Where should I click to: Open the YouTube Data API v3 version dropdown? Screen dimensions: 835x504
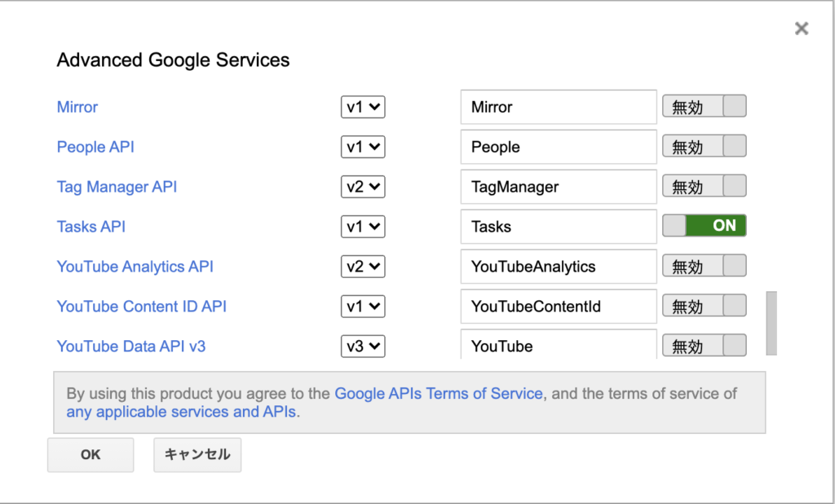tap(363, 347)
